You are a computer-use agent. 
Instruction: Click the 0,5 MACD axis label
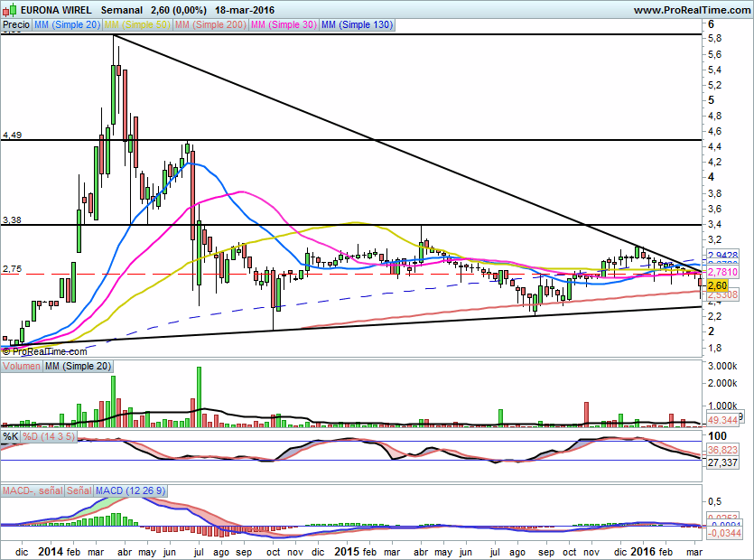(714, 501)
